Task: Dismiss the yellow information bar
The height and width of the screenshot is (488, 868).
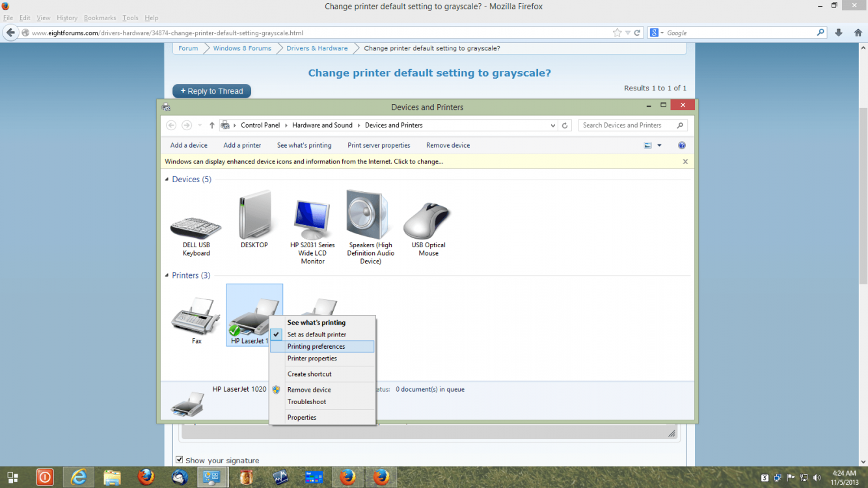Action: tap(685, 161)
